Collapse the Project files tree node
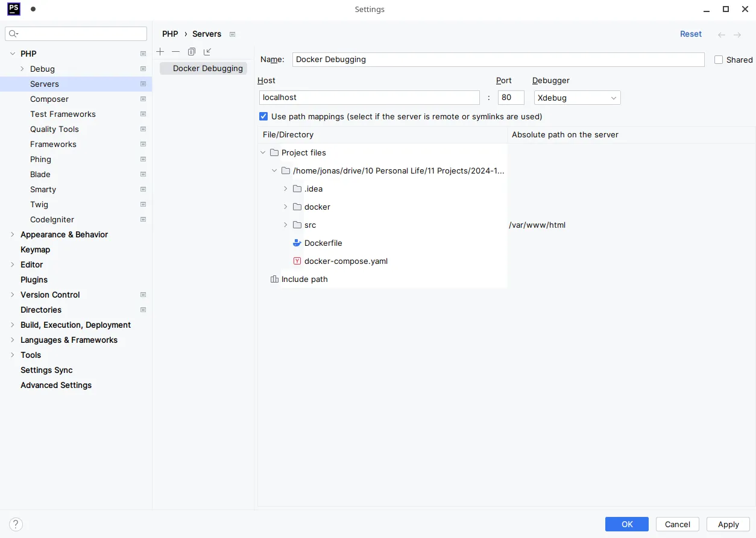 pos(263,152)
